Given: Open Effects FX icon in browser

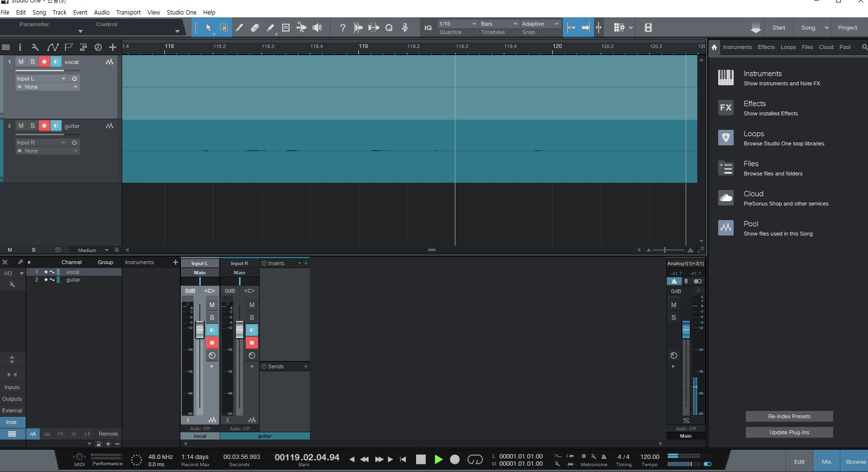Looking at the screenshot, I should 726,108.
